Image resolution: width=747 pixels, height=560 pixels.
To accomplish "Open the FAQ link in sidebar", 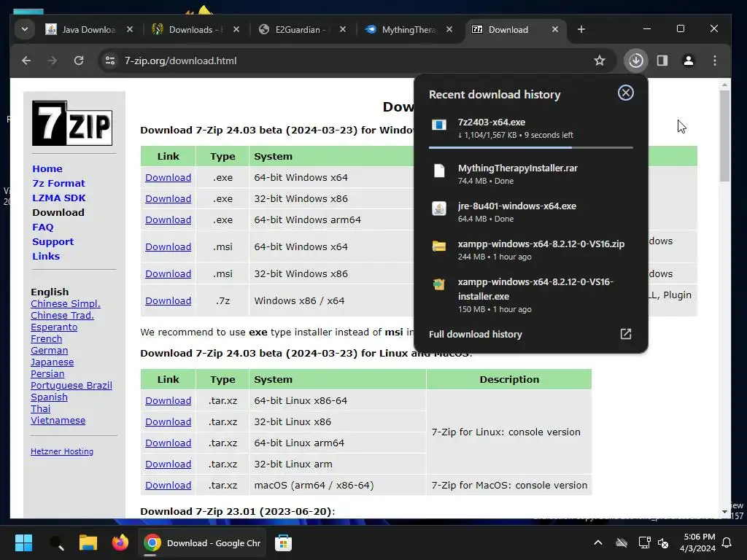I will coord(43,227).
